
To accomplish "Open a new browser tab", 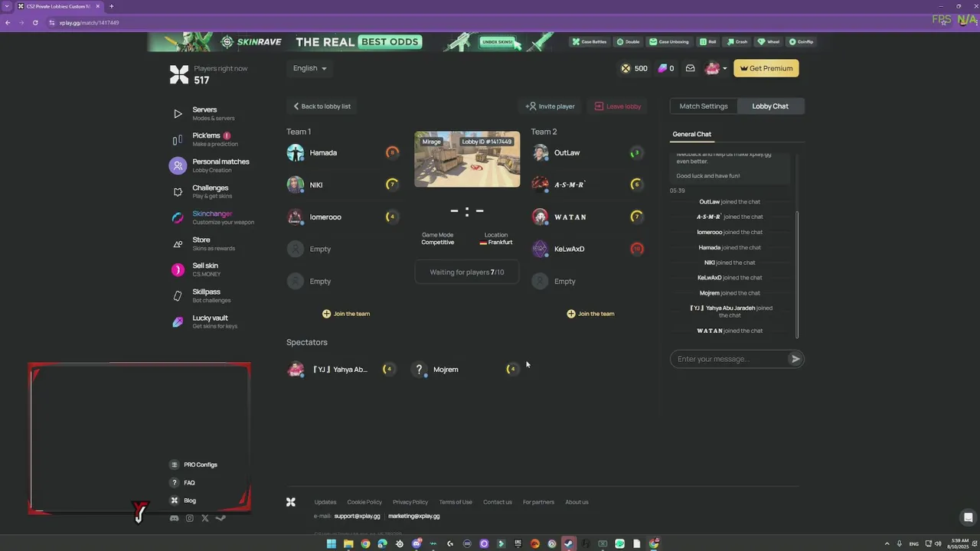I will tap(111, 6).
